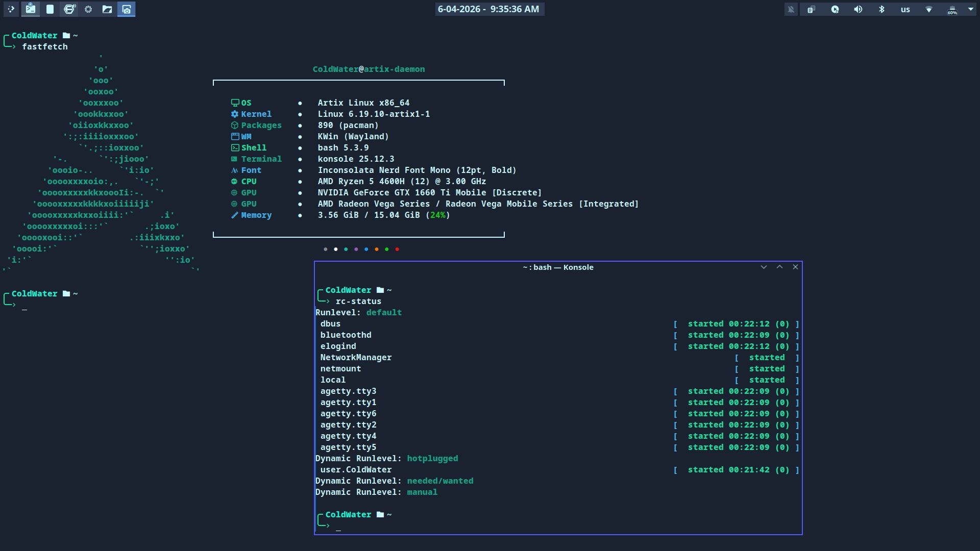Click the Konsole terminal taskbar icon
The width and height of the screenshot is (980, 551).
coord(31,9)
